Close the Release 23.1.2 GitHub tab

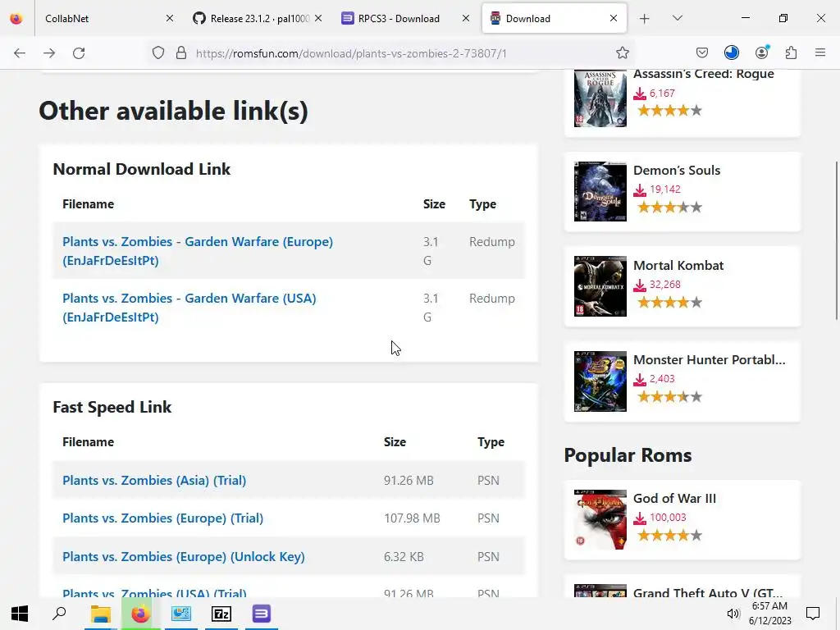pyautogui.click(x=318, y=18)
